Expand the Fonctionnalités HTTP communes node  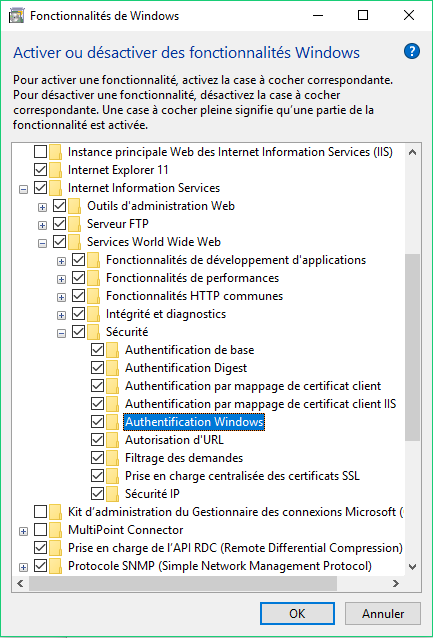(61, 297)
